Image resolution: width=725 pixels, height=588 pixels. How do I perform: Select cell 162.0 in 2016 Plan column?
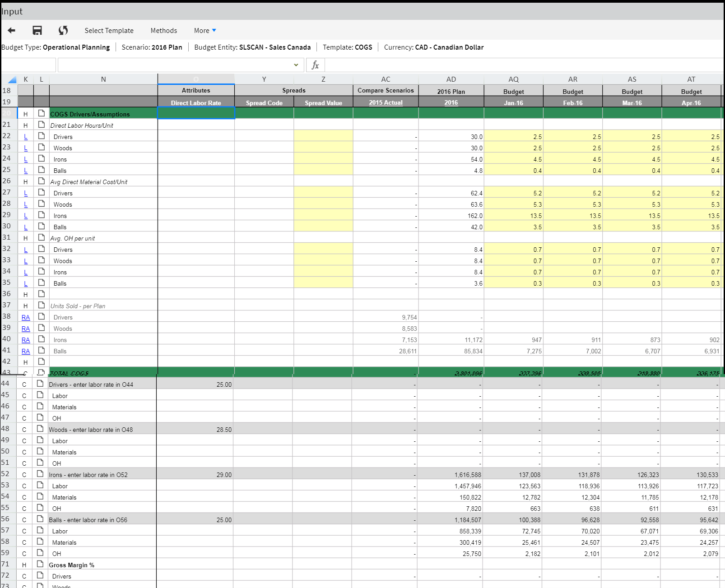coord(451,215)
